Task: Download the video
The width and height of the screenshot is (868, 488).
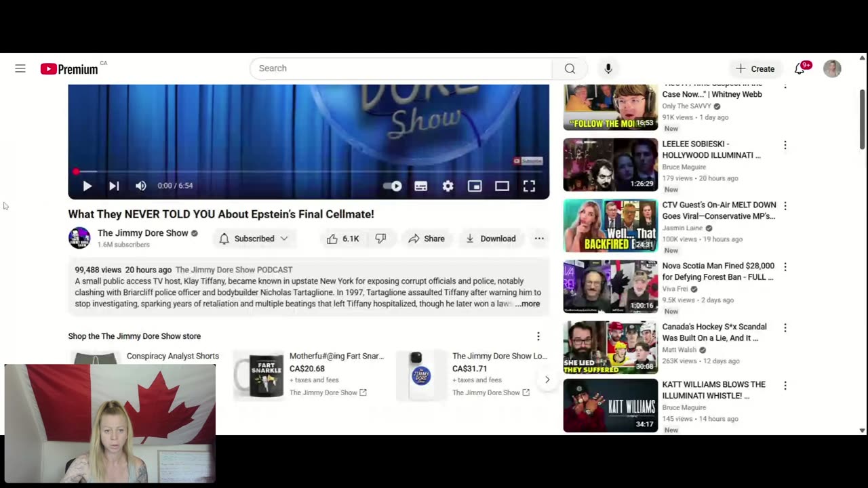Action: (490, 239)
